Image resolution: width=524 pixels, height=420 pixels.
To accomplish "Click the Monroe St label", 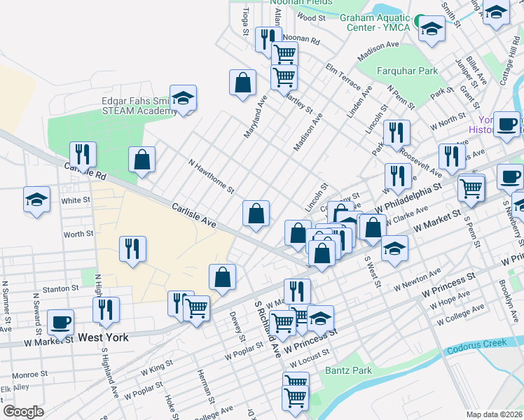I will coord(29,375).
